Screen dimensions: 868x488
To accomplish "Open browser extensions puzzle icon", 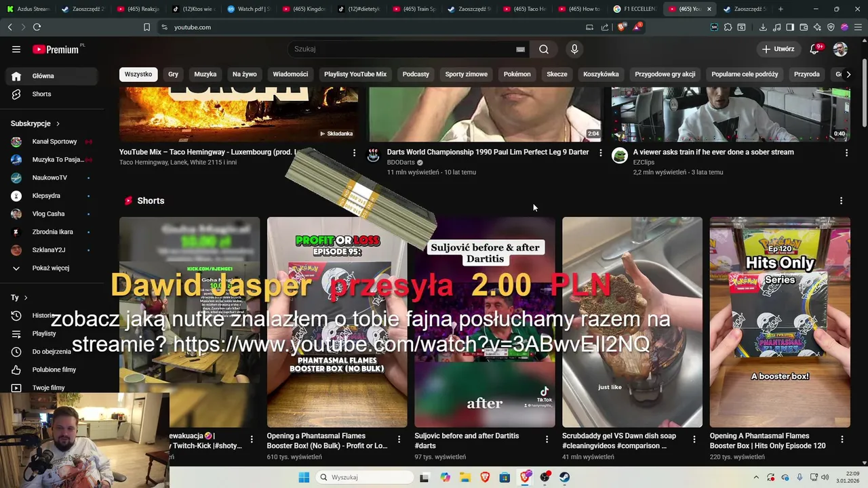I will point(728,27).
